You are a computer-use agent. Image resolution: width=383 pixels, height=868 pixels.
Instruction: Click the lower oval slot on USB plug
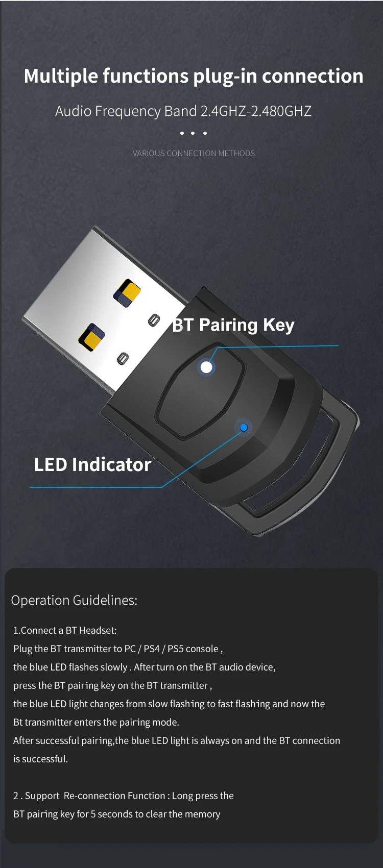pos(123,358)
